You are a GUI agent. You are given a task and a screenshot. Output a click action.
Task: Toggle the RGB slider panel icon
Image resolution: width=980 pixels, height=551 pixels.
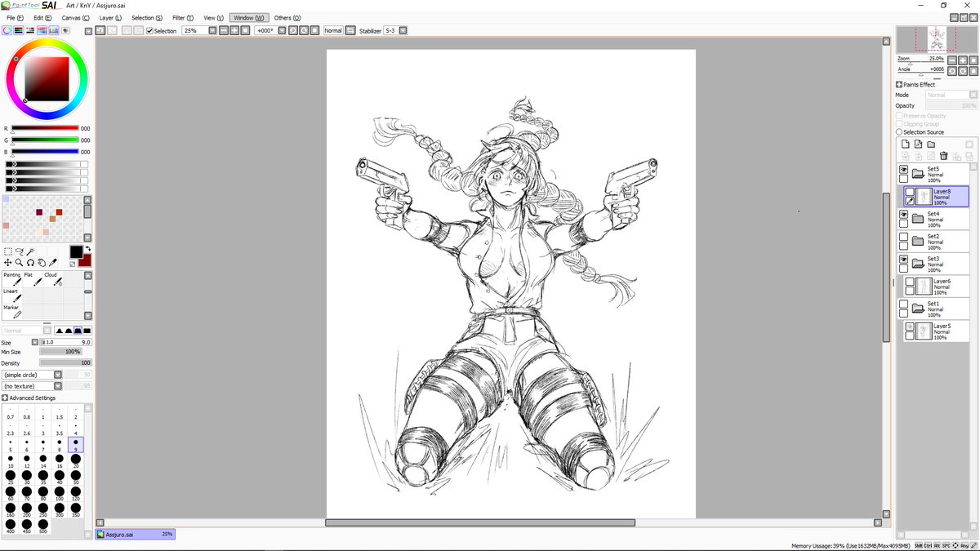[x=19, y=30]
